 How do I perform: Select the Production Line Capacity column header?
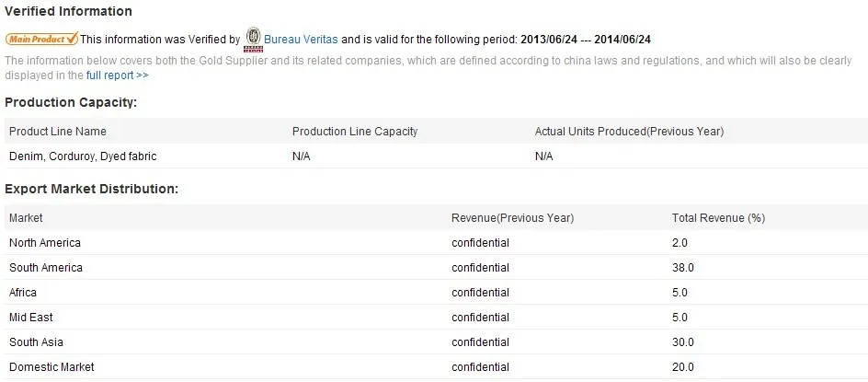click(355, 132)
